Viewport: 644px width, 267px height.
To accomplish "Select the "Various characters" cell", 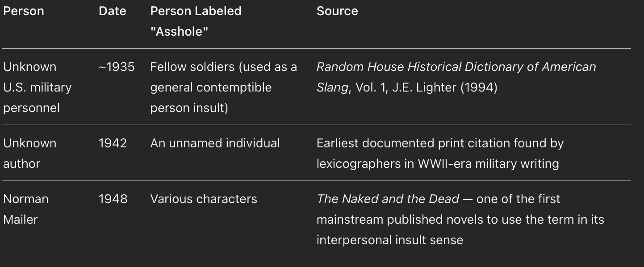I will coord(204,199).
